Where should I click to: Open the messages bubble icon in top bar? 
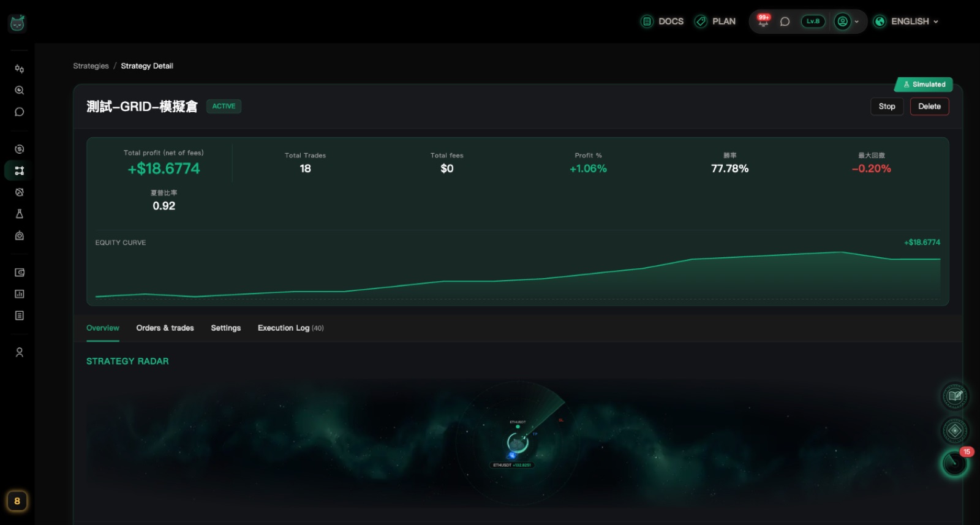click(x=785, y=21)
